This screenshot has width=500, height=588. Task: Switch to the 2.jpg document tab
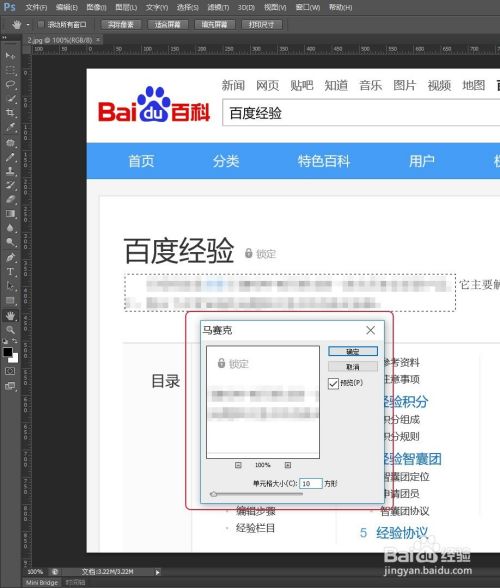pyautogui.click(x=60, y=40)
